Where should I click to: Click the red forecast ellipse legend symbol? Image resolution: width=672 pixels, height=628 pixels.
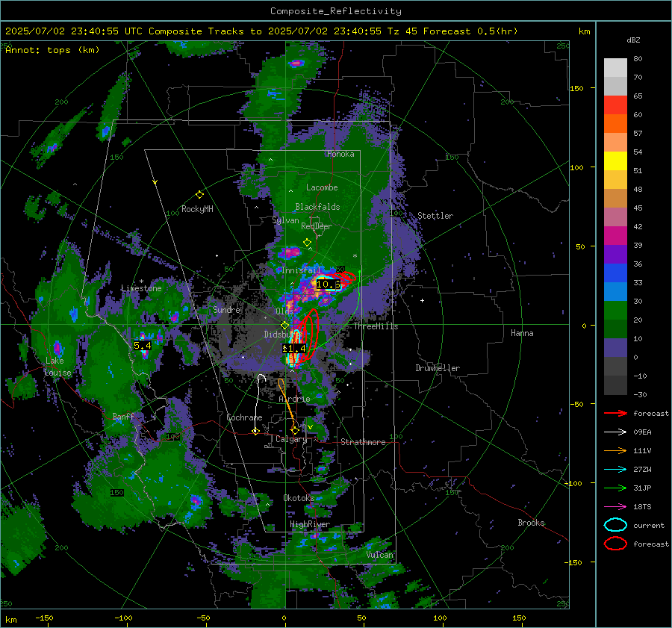(615, 544)
